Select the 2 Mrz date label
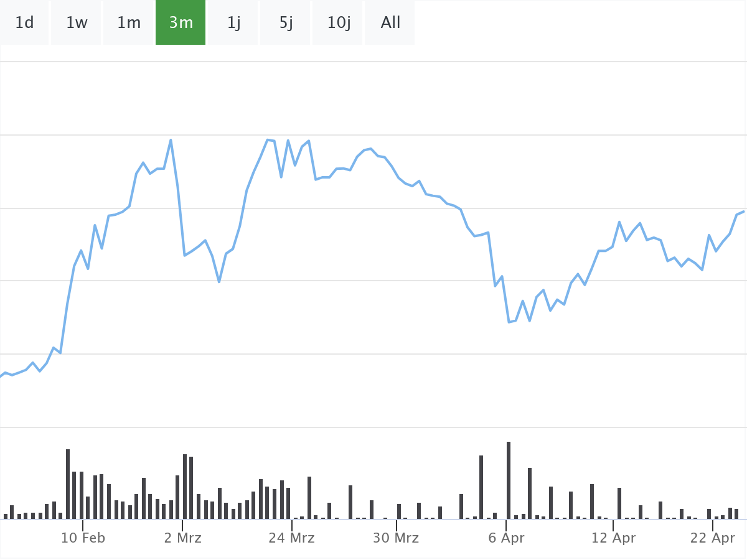This screenshot has width=747, height=560. (183, 538)
